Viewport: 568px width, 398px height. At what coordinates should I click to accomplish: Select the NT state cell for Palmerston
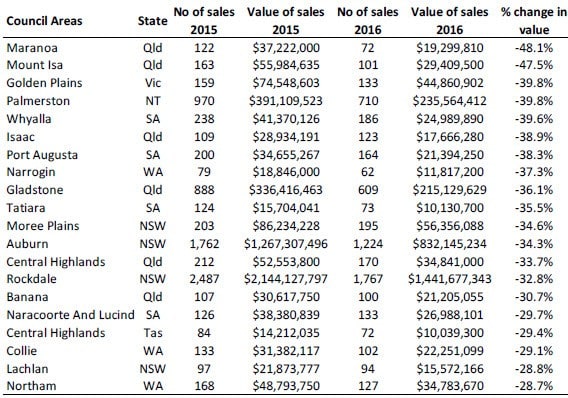[x=153, y=101]
